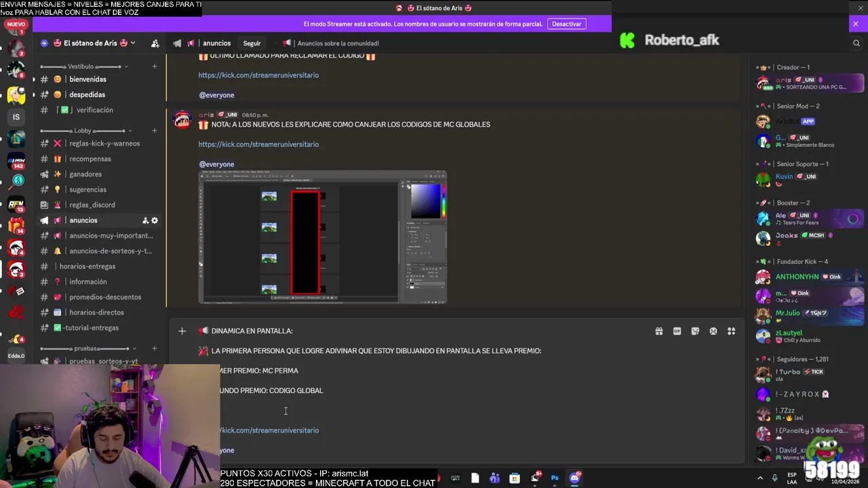Image resolution: width=868 pixels, height=488 pixels.
Task: Add channel to Lobby category plus icon
Action: click(155, 130)
